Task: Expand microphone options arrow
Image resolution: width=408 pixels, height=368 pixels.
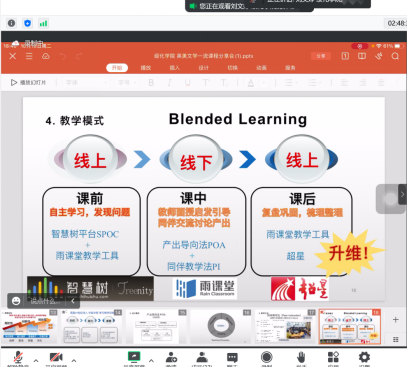Action: (x=36, y=360)
